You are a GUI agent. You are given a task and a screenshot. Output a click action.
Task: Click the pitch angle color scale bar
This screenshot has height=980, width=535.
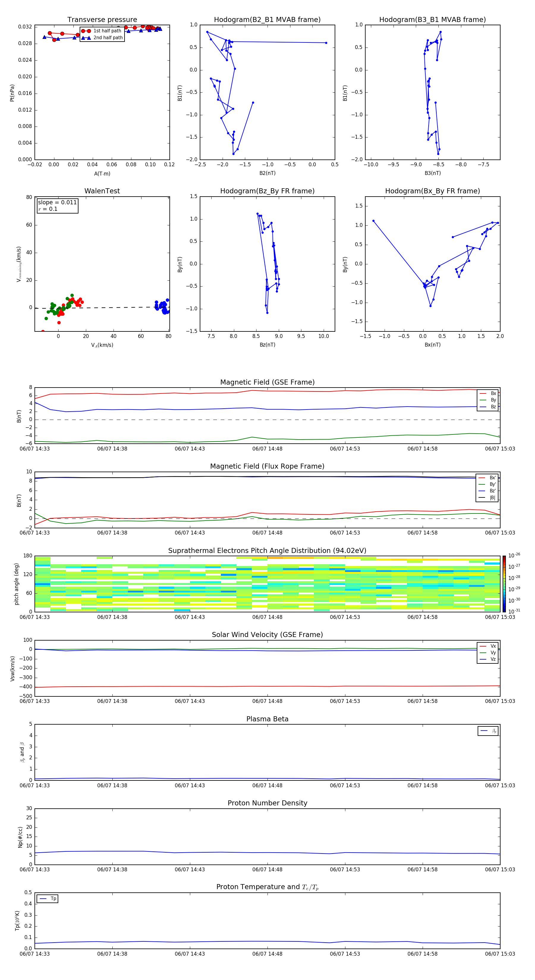504,584
